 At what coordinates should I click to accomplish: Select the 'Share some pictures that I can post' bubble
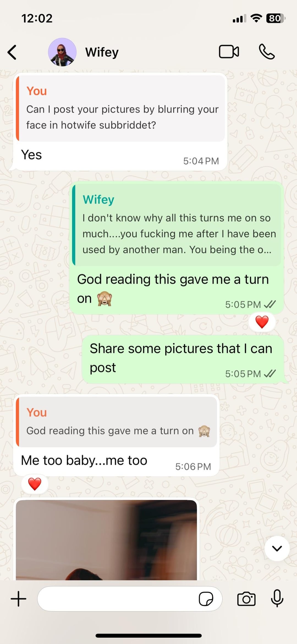(183, 359)
